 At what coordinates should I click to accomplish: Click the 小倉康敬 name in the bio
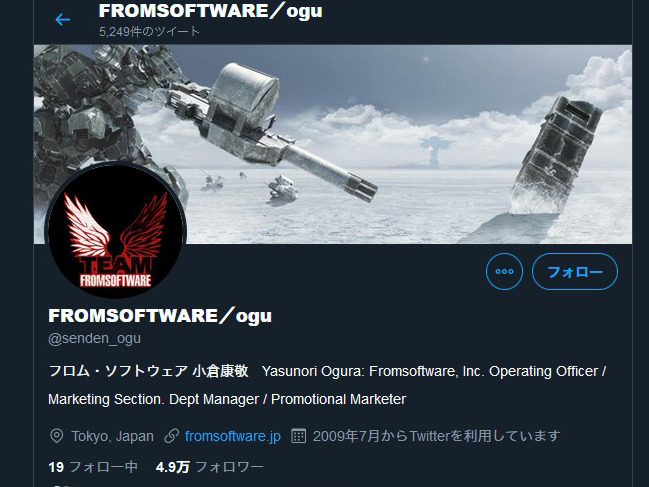pos(220,371)
